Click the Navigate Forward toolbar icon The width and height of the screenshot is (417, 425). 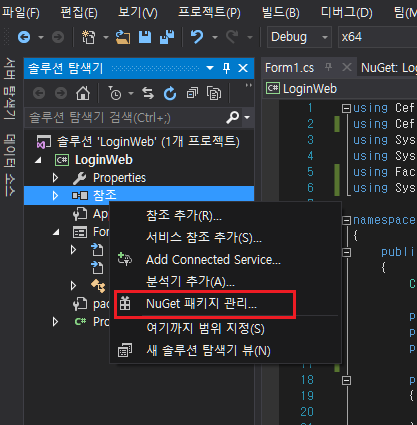click(58, 37)
